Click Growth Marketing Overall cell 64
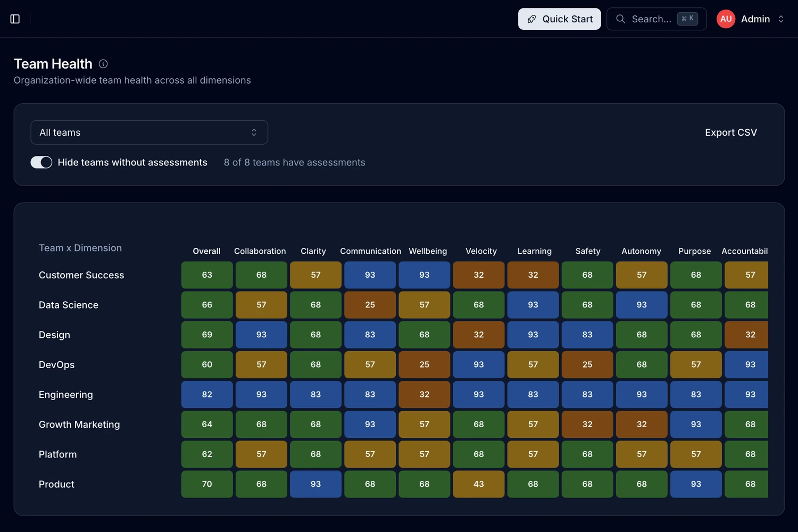The image size is (798, 532). click(207, 425)
